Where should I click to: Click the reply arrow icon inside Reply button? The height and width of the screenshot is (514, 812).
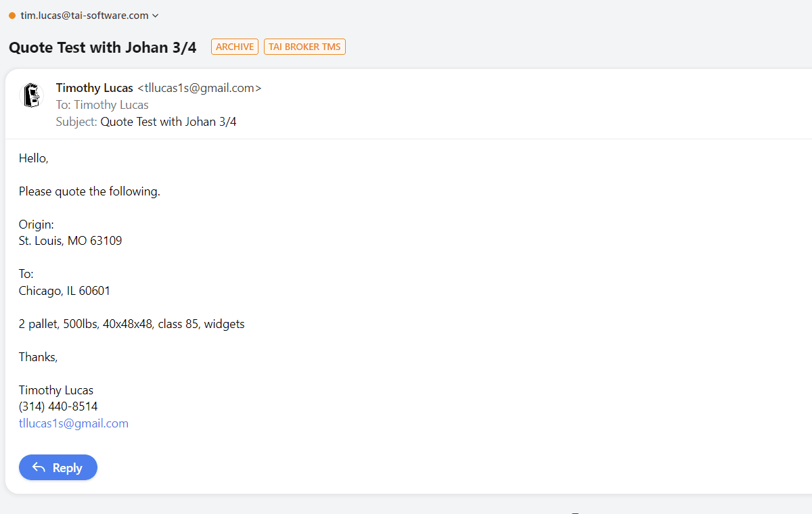point(39,467)
